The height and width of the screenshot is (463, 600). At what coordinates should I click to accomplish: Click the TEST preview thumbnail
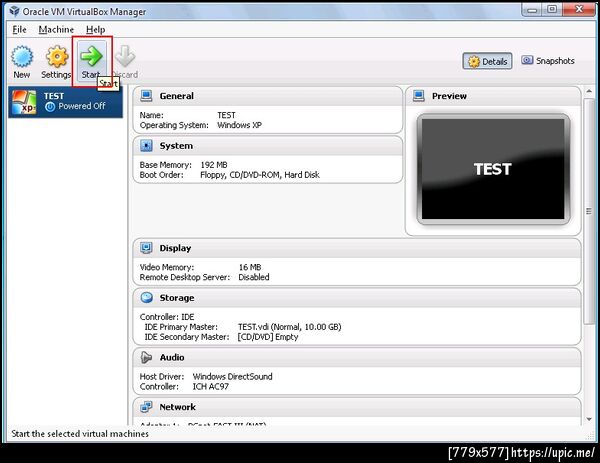coord(493,169)
